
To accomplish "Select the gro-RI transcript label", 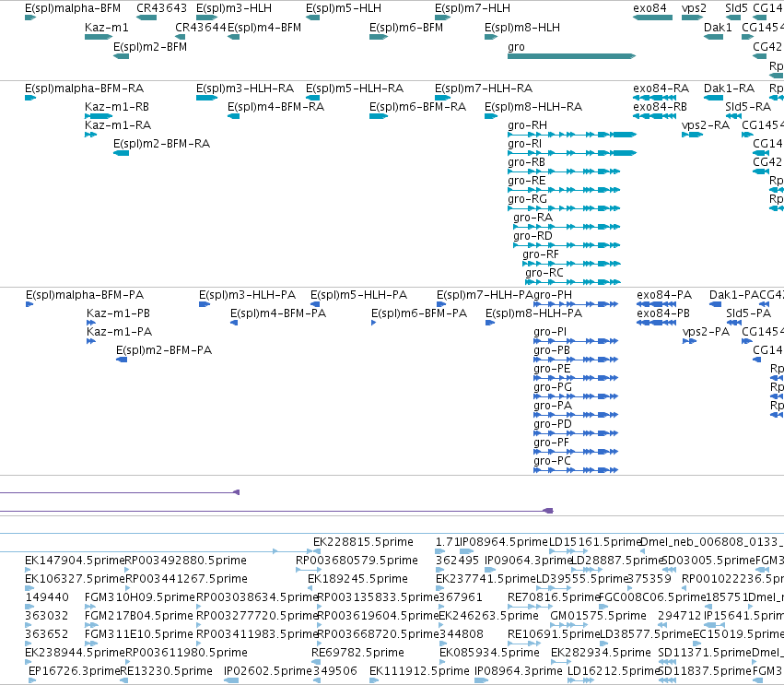I will pos(524,144).
